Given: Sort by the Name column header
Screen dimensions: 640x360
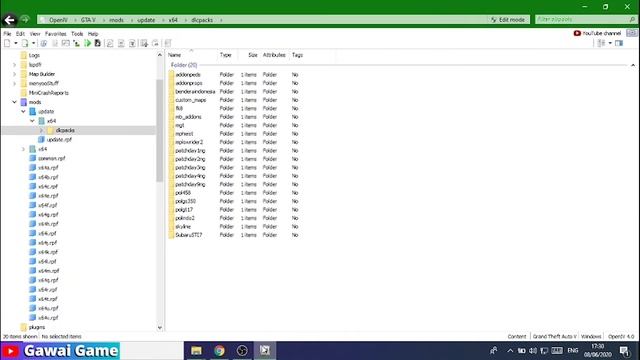Looking at the screenshot, I should click(174, 55).
